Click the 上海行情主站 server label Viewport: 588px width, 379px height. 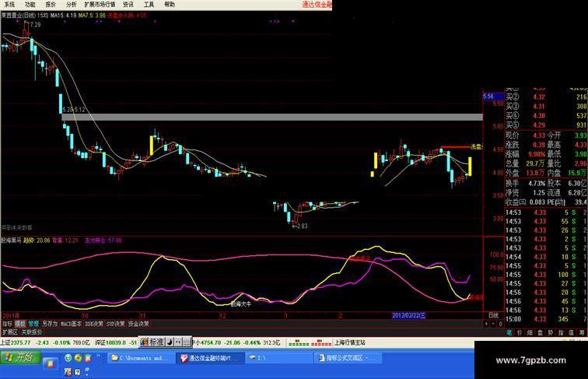(349, 342)
